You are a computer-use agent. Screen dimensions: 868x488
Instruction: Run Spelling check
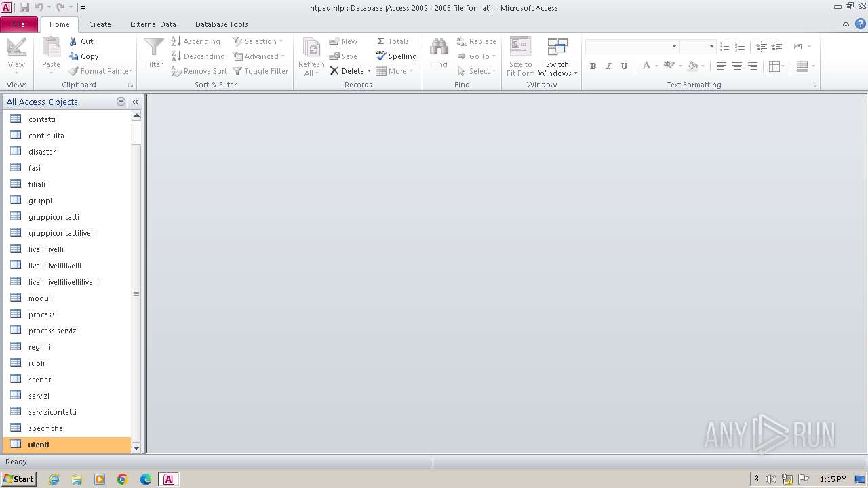click(x=396, y=56)
